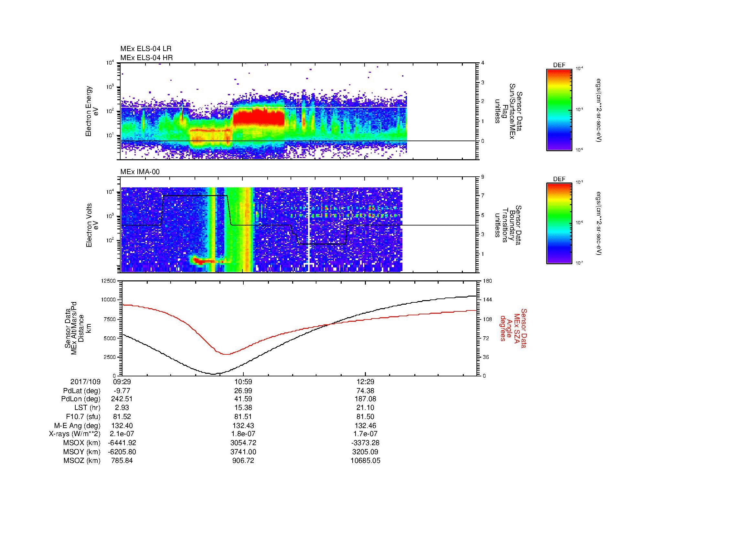
Task: Click the MSOY value -6205.80
Action: pos(122,452)
